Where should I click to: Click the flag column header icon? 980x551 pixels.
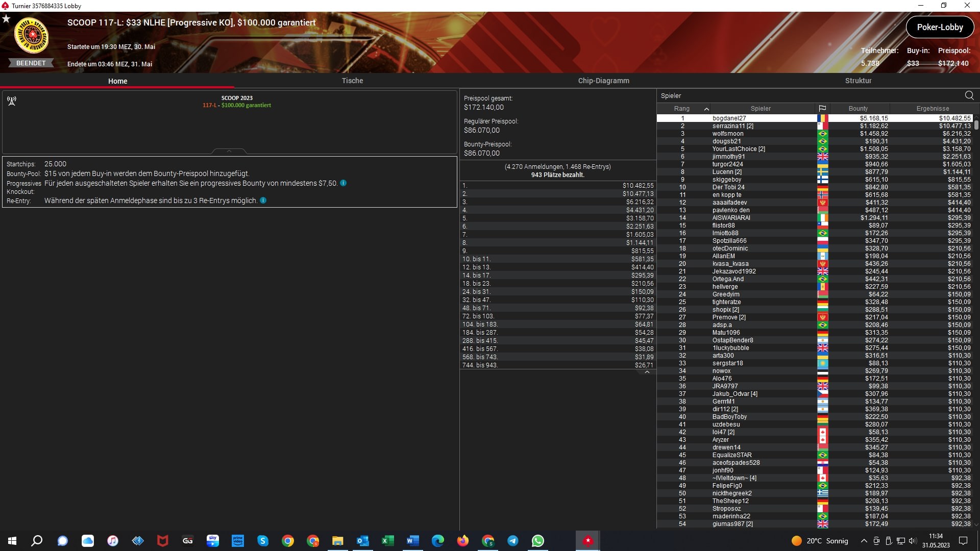(822, 109)
